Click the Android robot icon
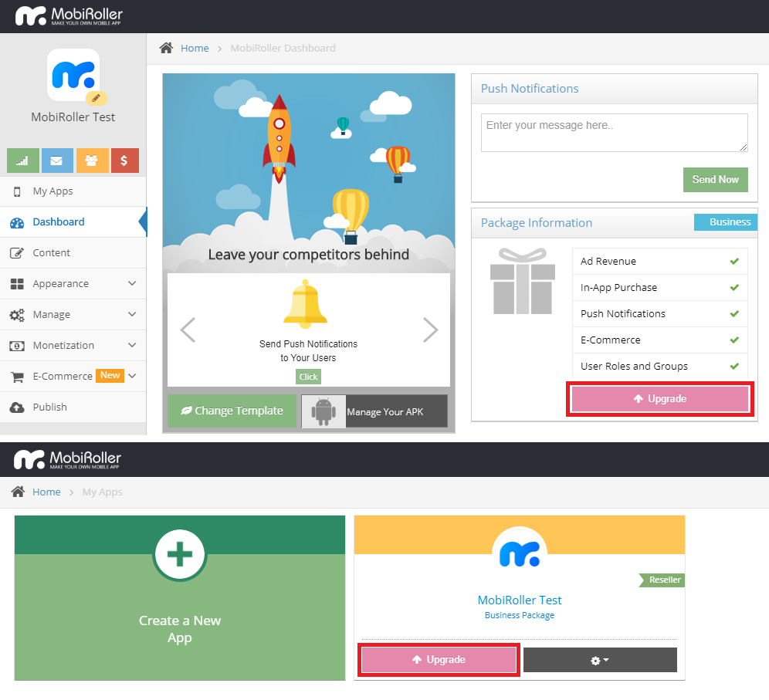The width and height of the screenshot is (769, 700). (x=324, y=411)
